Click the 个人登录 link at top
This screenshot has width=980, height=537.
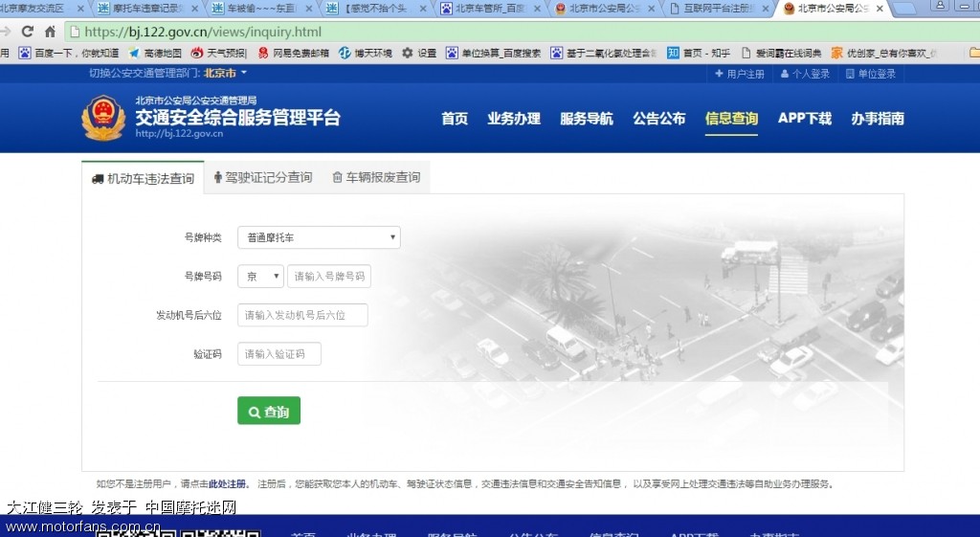[805, 74]
